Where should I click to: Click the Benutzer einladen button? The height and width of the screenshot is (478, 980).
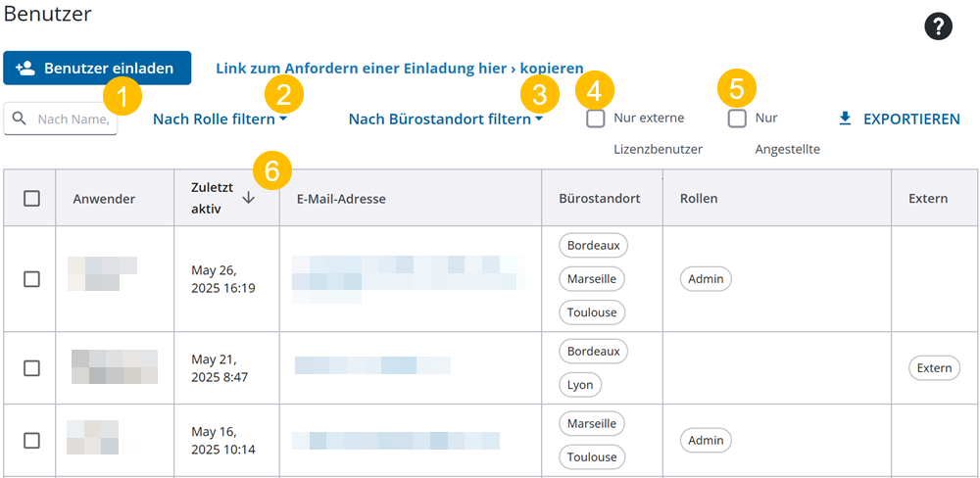[97, 69]
